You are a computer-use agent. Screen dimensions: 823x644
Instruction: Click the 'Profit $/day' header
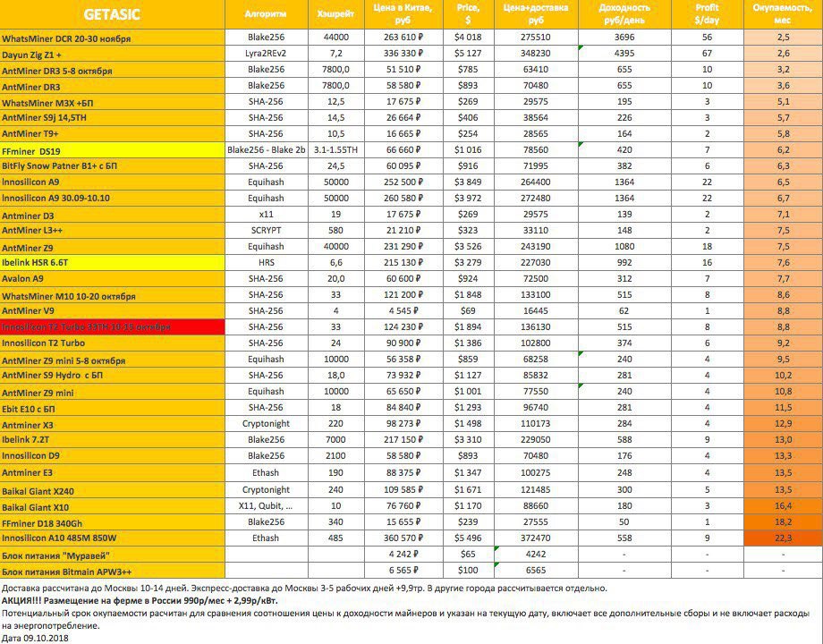[707, 14]
